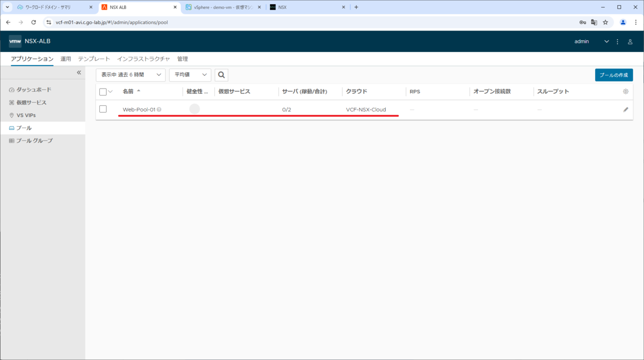Close the vSphere demo-vm tab
Image resolution: width=644 pixels, height=360 pixels.
[x=259, y=7]
